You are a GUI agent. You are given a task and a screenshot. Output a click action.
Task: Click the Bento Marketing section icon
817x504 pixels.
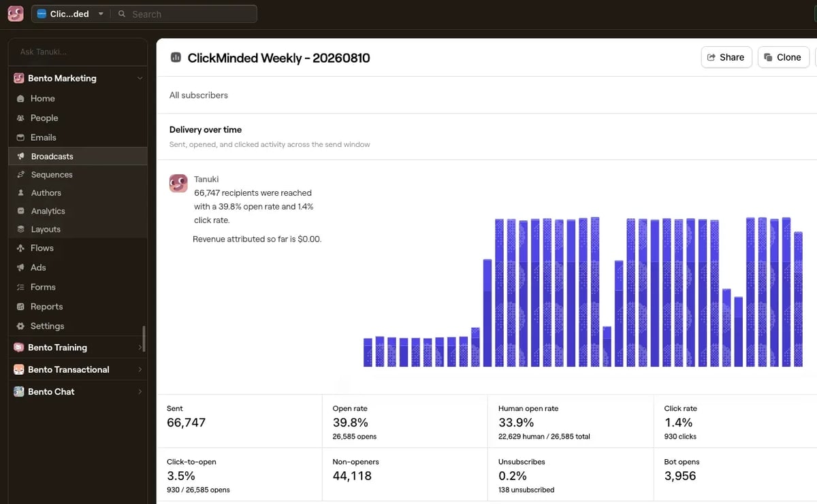tap(19, 78)
